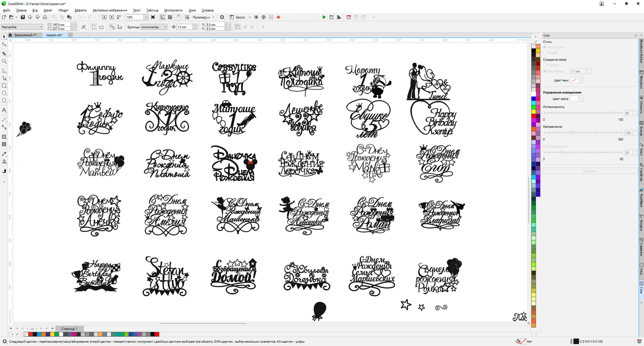Select the Connector tool
This screenshot has width=644, height=346.
click(x=4, y=127)
